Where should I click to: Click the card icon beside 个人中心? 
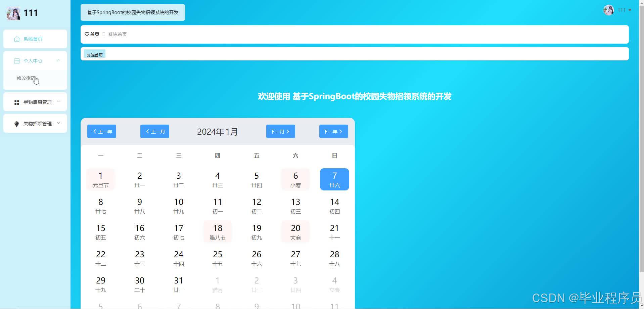pyautogui.click(x=17, y=61)
